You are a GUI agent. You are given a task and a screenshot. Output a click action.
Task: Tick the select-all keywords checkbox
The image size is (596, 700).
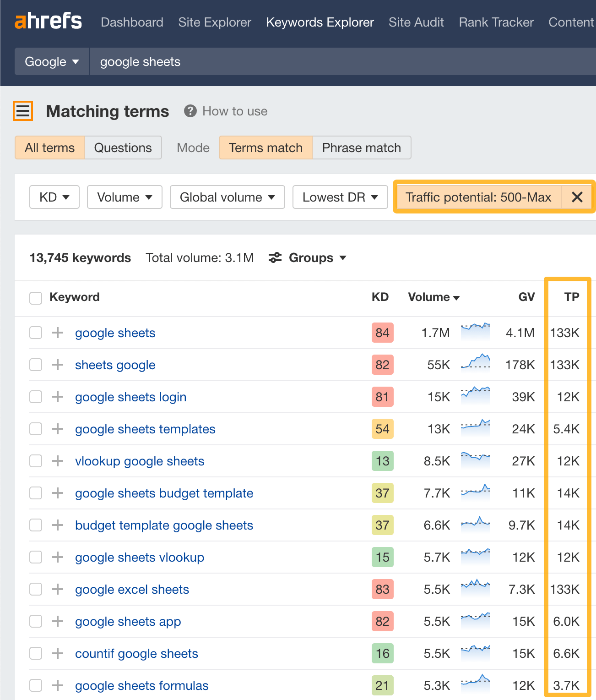35,297
